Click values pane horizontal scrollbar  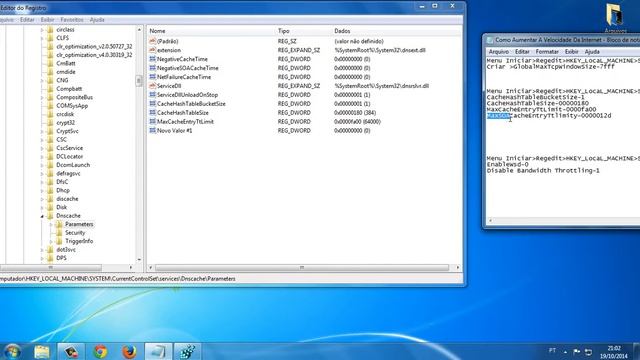[x=302, y=268]
